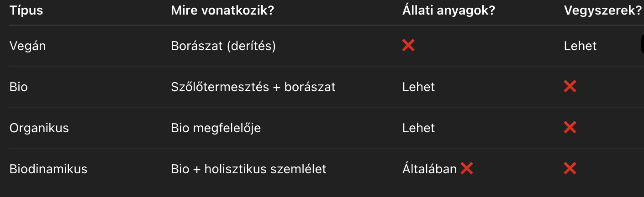The image size is (644, 197).
Task: Click Lehet in the Vegán row
Action: 580,46
